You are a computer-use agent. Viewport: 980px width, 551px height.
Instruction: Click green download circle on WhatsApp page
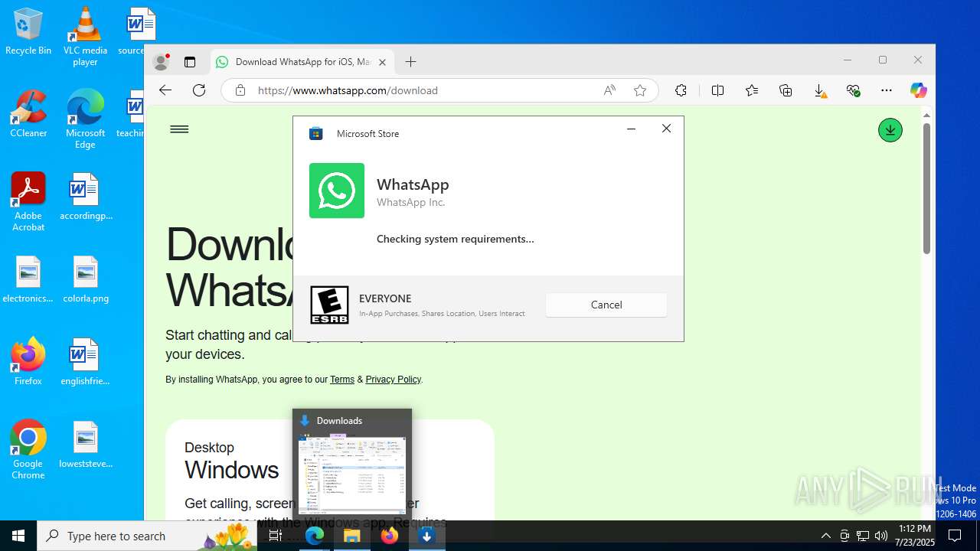[890, 130]
